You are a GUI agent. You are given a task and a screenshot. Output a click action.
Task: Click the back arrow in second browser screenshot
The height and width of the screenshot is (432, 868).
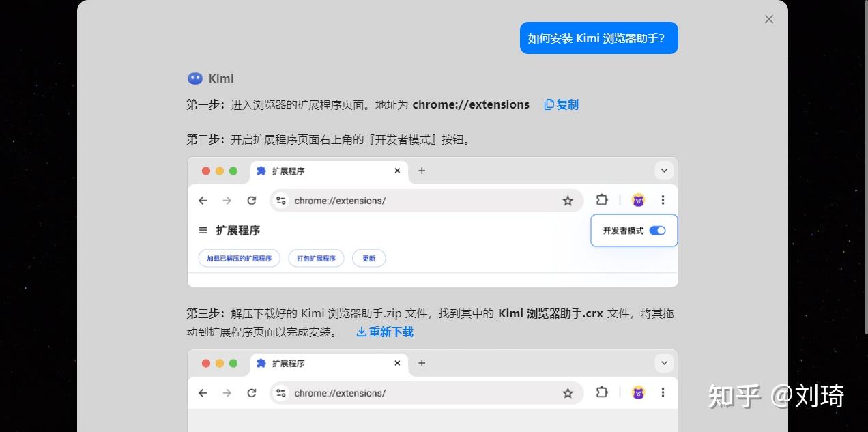click(x=203, y=393)
